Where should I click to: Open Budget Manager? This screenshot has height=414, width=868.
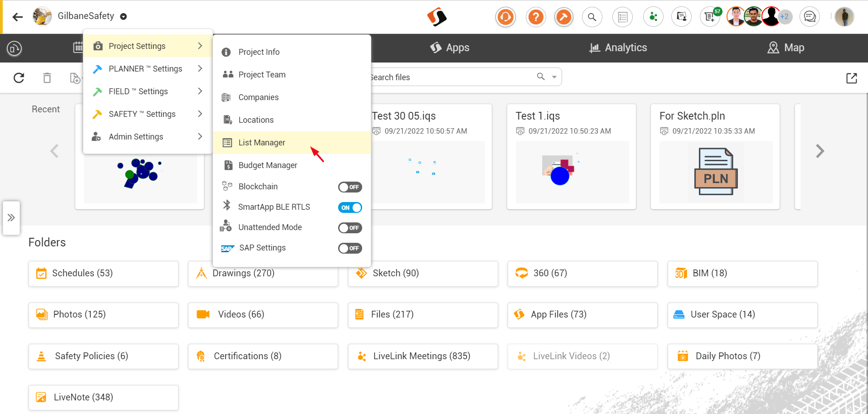pos(292,165)
